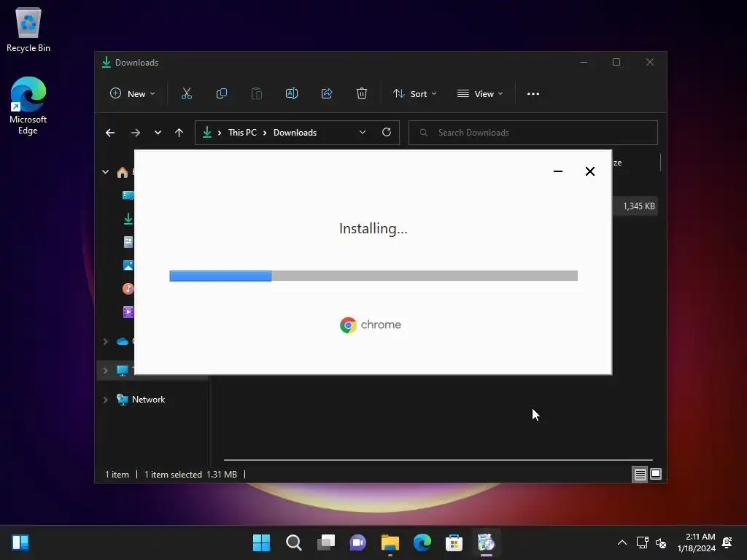This screenshot has height=560, width=747.
Task: Select the Downloads arrow icon in sidebar
Action: coord(128,219)
